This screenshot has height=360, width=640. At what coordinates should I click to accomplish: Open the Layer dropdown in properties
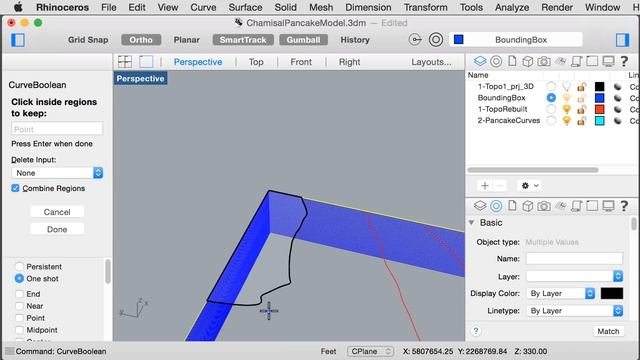tap(574, 276)
